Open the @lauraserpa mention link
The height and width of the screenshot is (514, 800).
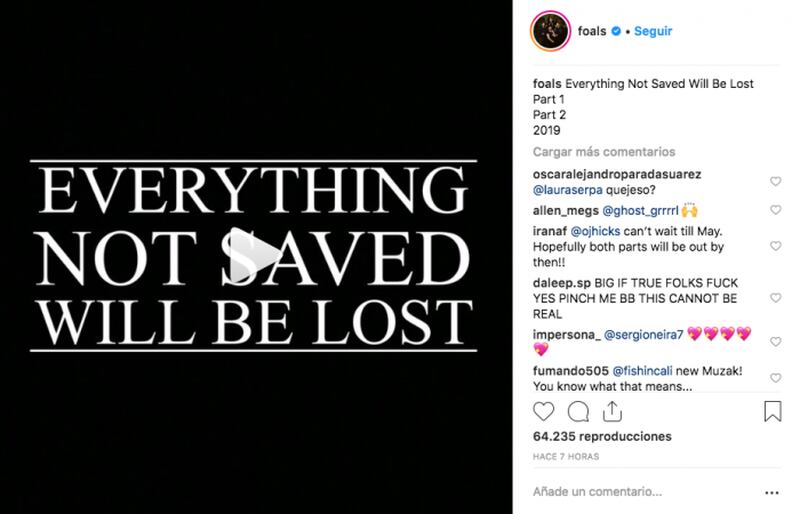[567, 190]
